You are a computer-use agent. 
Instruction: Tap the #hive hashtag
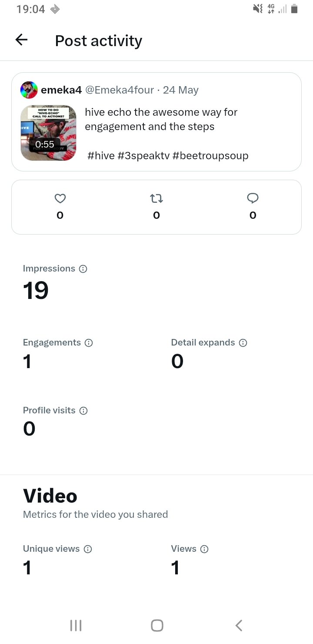101,155
